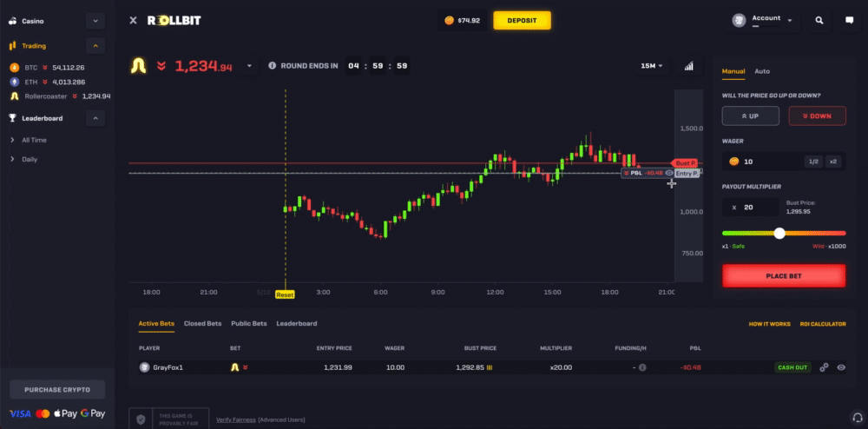
Task: Click the provably fair shield icon
Action: point(141,419)
